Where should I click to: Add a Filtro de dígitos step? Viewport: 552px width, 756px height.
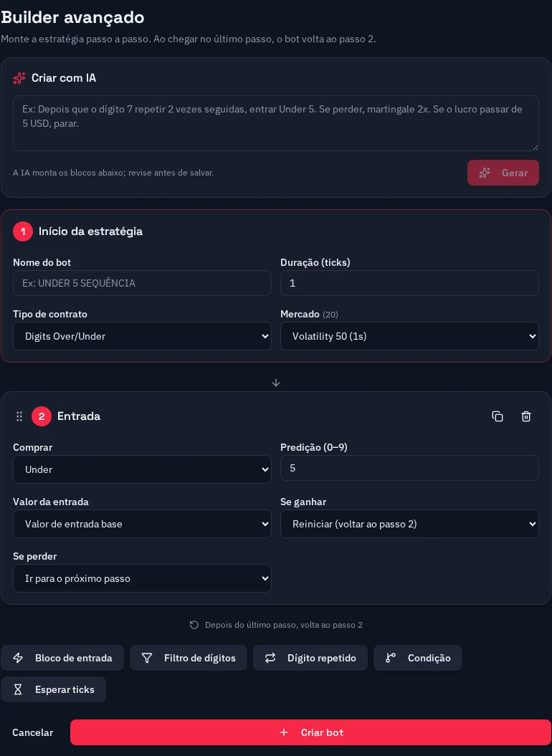click(189, 658)
